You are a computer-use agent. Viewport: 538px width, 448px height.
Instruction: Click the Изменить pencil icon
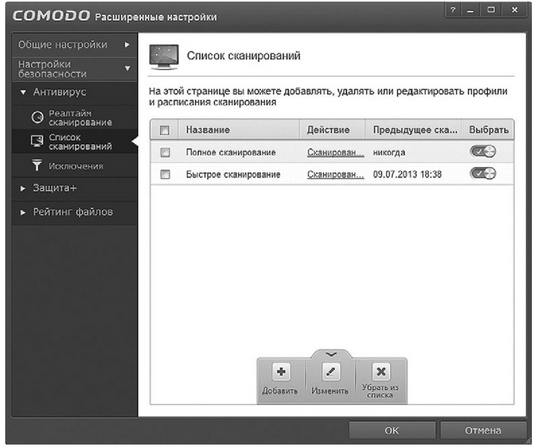[331, 372]
